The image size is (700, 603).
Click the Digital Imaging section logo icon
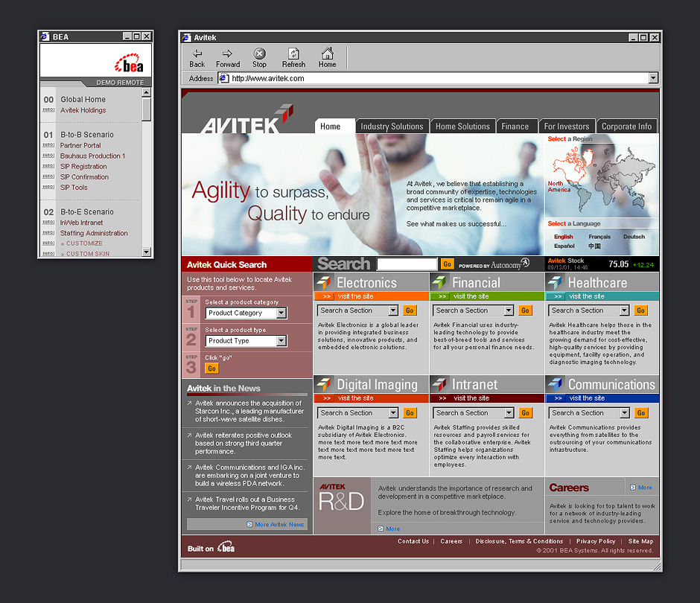tap(324, 385)
